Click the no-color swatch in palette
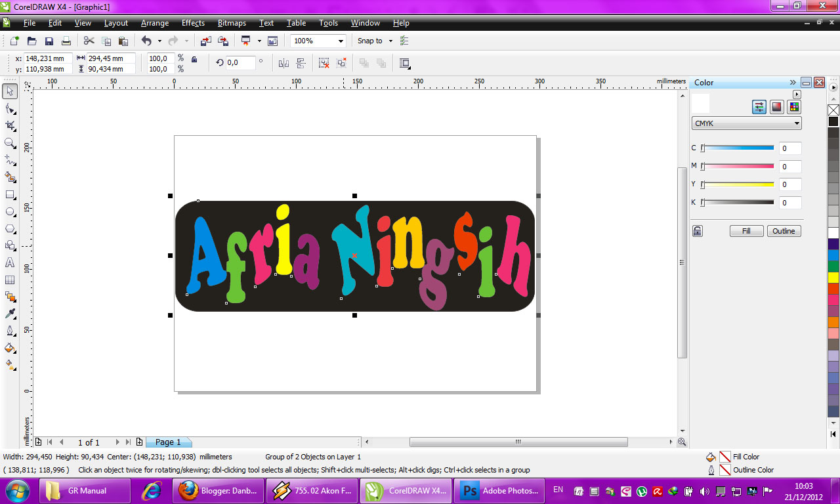This screenshot has height=504, width=840. pos(833,110)
